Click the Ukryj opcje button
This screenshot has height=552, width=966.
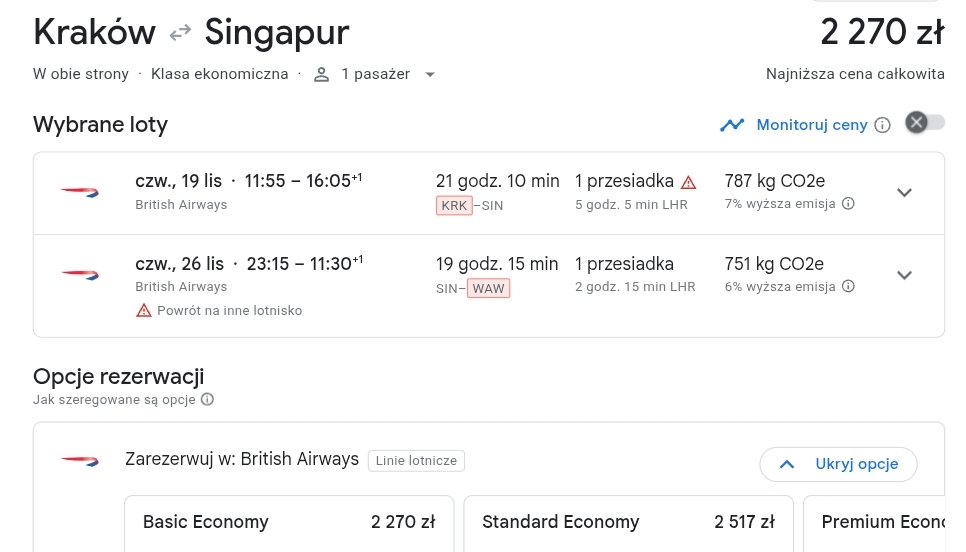pos(838,464)
